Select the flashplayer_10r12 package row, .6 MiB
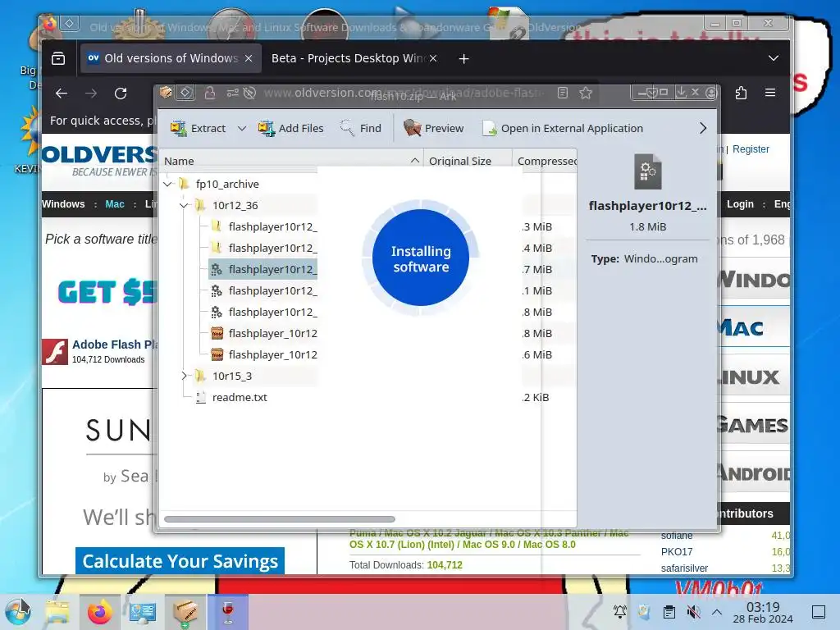This screenshot has height=630, width=840. pos(262,354)
